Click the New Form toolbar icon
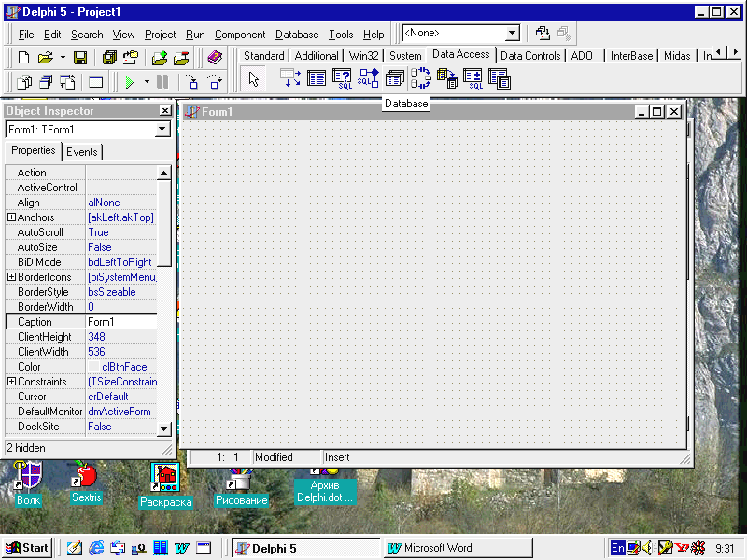This screenshot has width=747, height=560. point(95,82)
